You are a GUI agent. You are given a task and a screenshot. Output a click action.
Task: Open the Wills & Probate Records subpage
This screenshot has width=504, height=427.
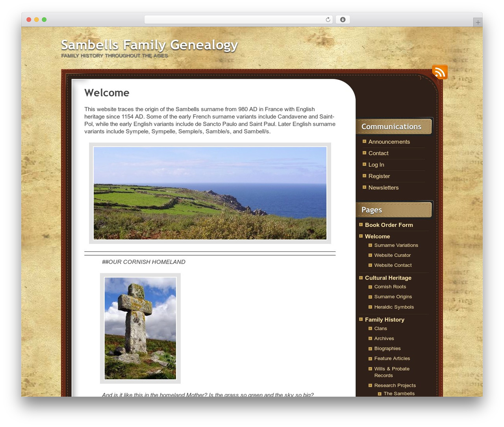click(392, 372)
